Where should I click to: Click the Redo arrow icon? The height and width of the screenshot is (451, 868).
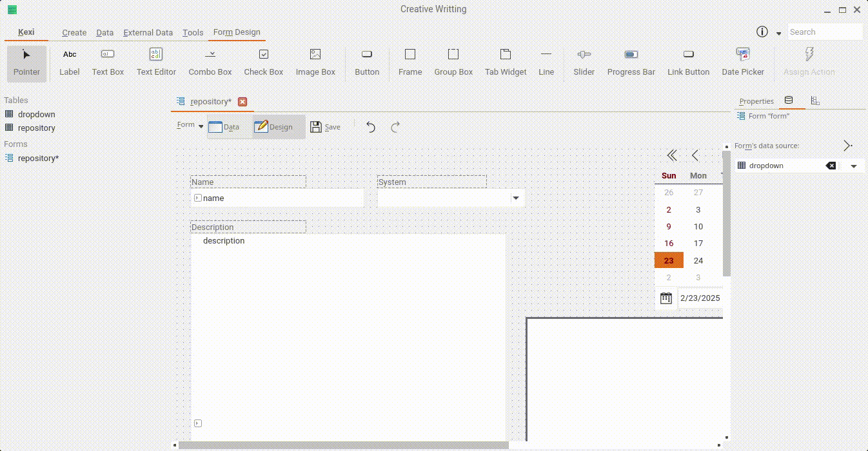(395, 127)
